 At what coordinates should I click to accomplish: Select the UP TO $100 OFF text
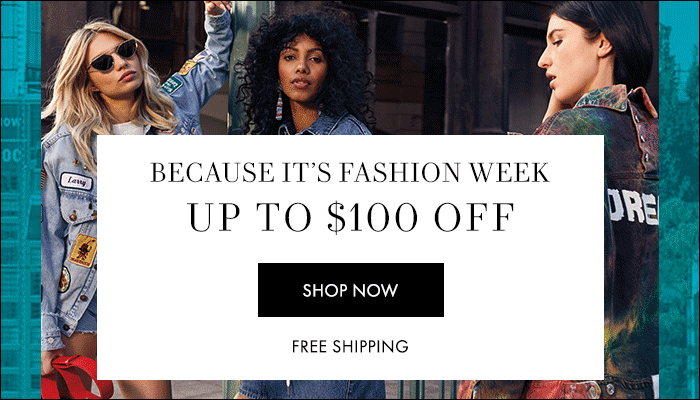[351, 217]
